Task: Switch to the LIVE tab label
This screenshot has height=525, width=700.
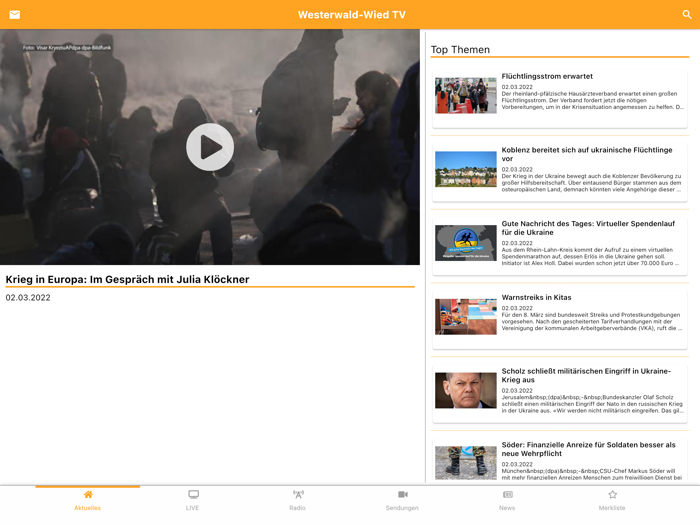Action: click(x=192, y=508)
